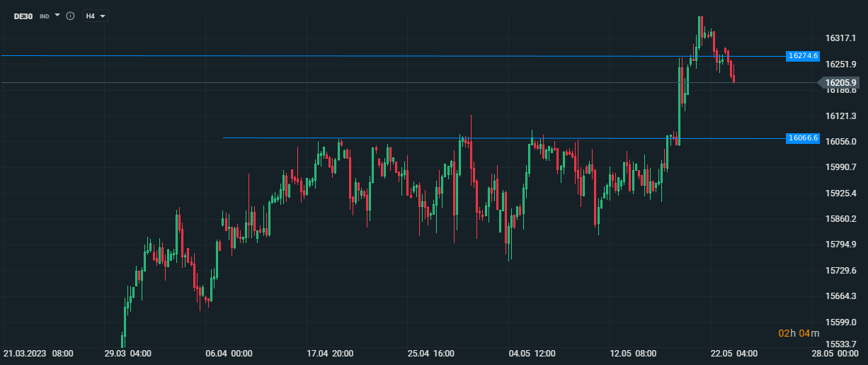Click the 15729.6 price axis value
868x365 pixels.
pyautogui.click(x=841, y=271)
